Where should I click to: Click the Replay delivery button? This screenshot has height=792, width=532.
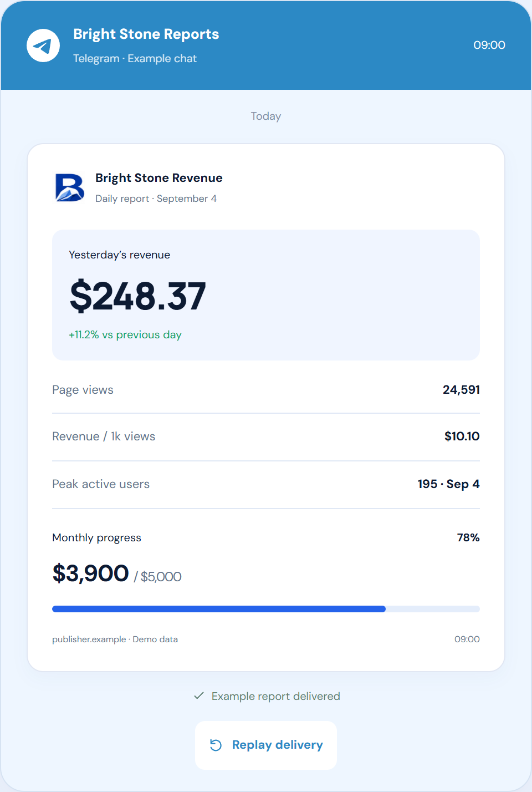point(266,745)
